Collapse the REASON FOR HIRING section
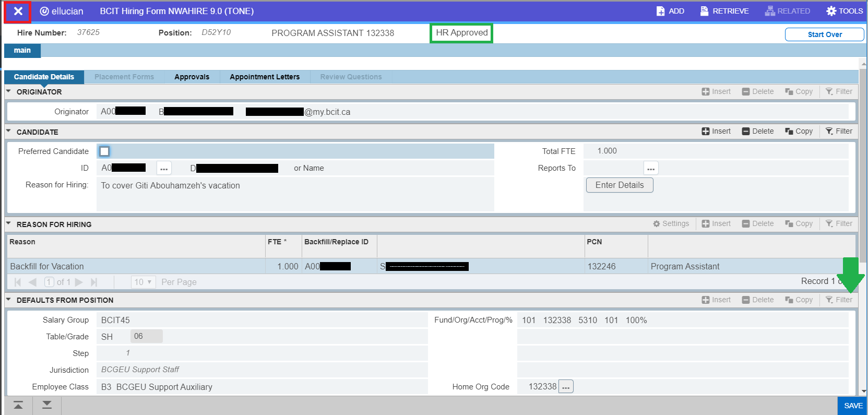The image size is (868, 415). tap(8, 224)
